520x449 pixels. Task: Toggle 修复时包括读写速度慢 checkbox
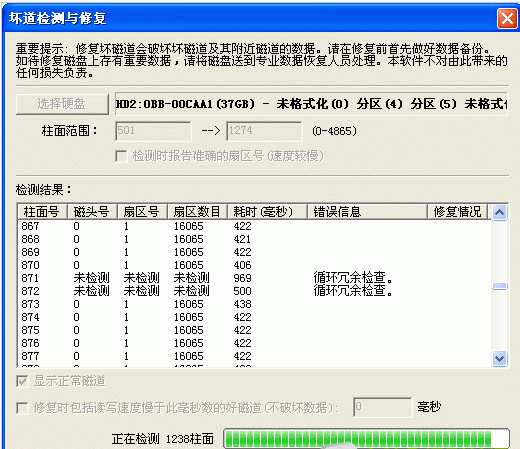tap(22, 408)
